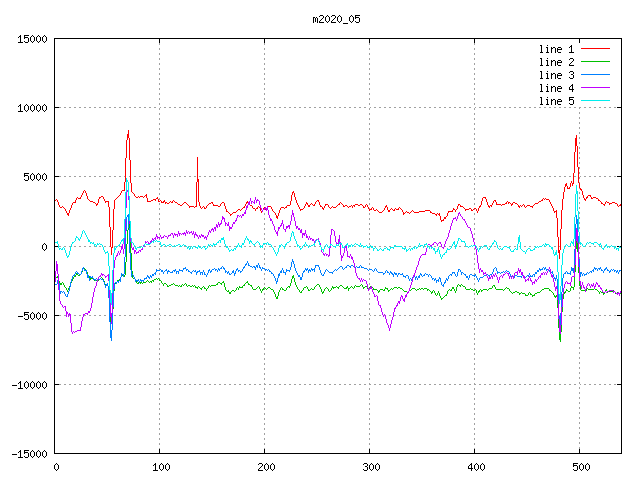The image size is (640, 480).
Task: Click the blue line 3 legend sample
Action: (595, 75)
